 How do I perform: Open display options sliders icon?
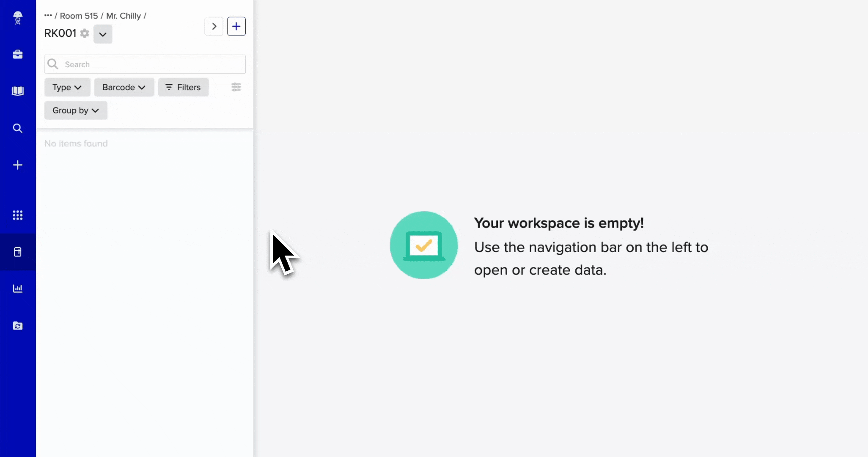(236, 87)
